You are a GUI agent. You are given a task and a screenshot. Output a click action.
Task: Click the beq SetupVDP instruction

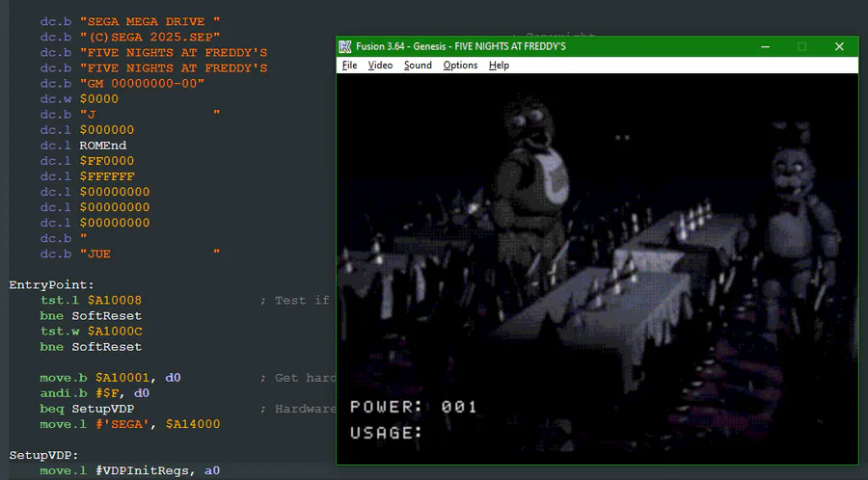click(x=87, y=409)
